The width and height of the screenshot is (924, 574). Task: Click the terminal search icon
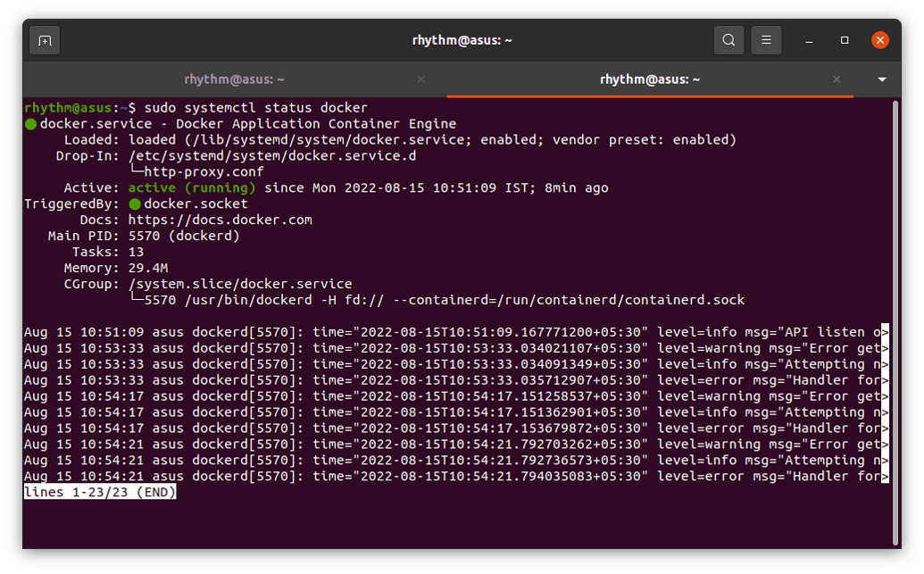point(728,40)
